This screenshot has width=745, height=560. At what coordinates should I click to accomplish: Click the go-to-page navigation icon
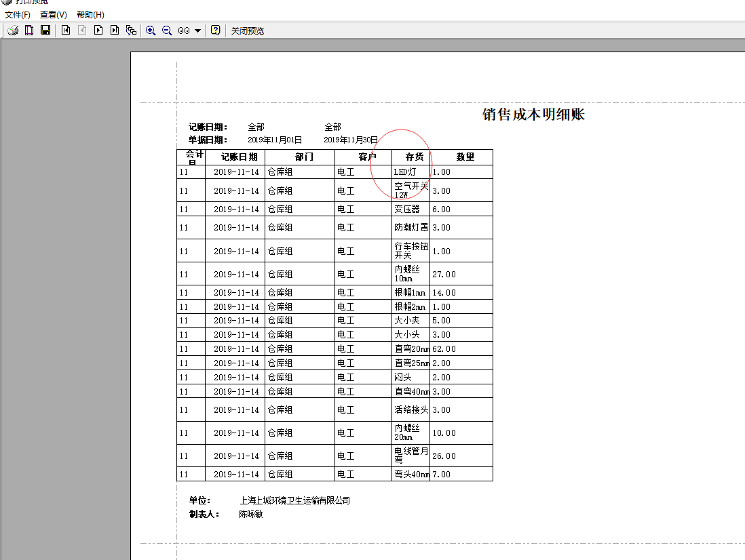coord(131,31)
